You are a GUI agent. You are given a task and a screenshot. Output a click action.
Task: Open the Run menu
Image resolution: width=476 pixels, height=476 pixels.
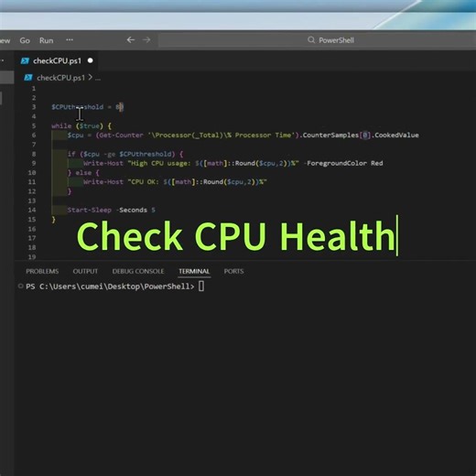[47, 40]
